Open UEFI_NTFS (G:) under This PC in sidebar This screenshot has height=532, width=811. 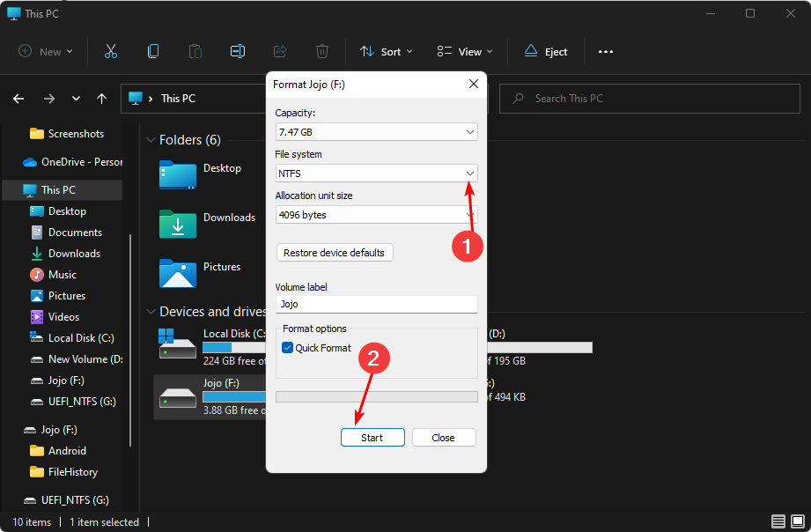[73, 402]
